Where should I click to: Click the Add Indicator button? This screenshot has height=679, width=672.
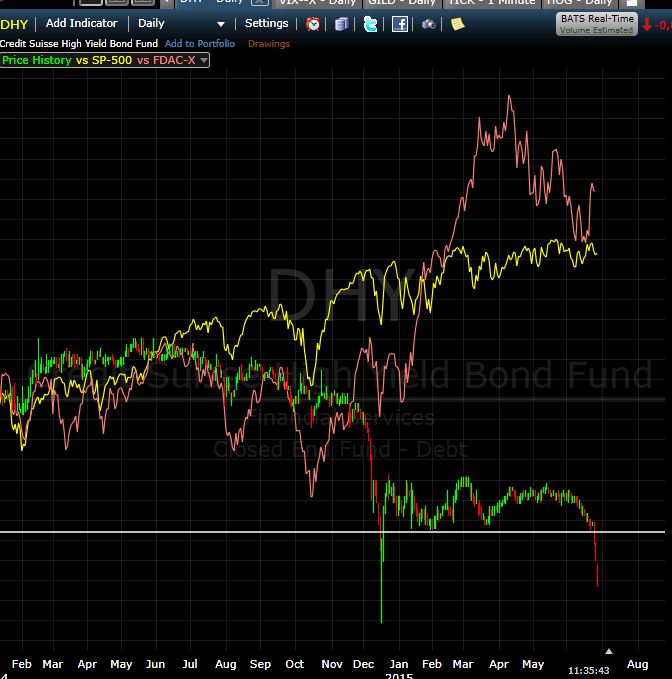(x=81, y=23)
